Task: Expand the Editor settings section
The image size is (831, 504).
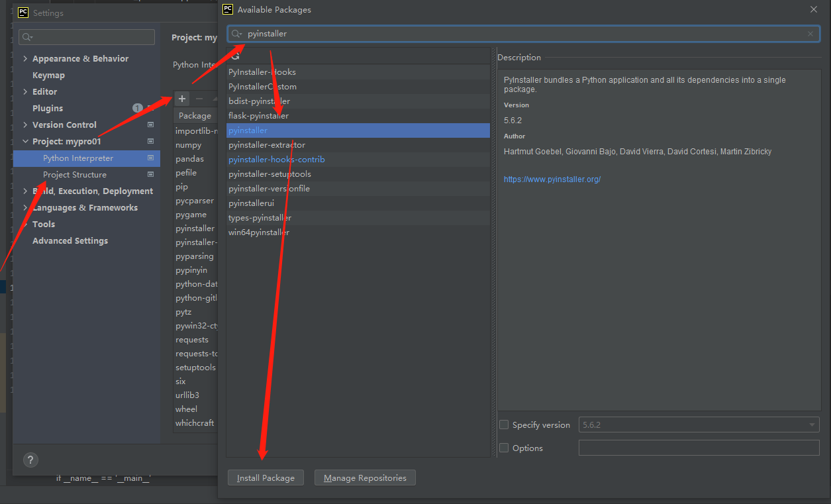Action: pos(25,92)
